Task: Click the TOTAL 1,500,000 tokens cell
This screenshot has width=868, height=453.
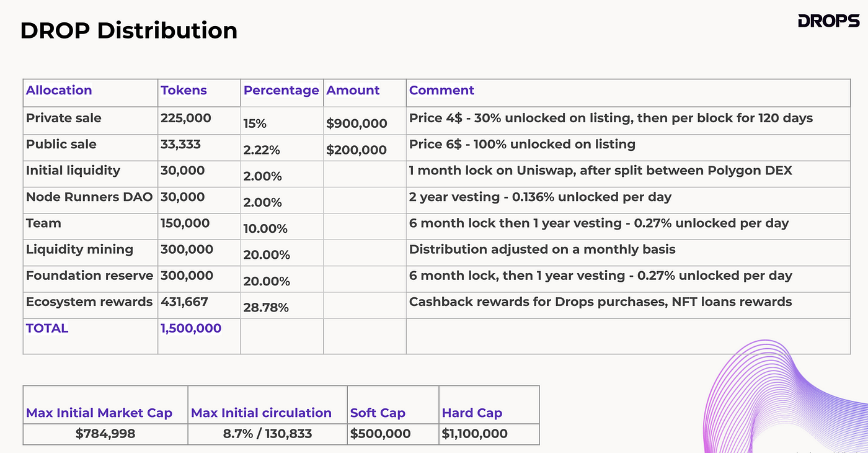Action: [191, 328]
